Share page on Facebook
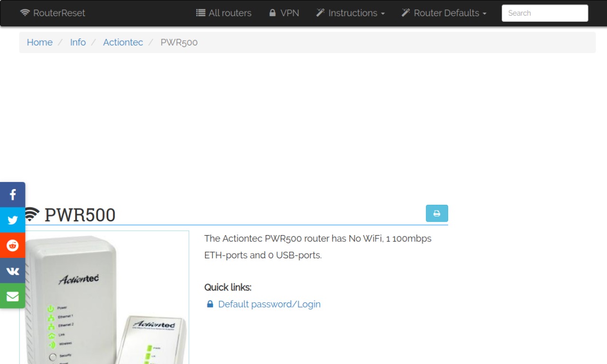 (12, 195)
